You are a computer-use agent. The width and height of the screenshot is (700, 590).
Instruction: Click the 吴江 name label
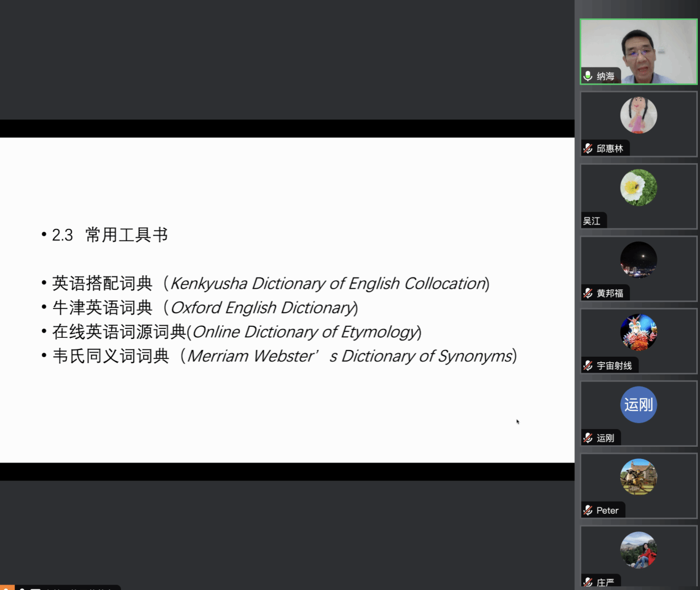click(592, 221)
